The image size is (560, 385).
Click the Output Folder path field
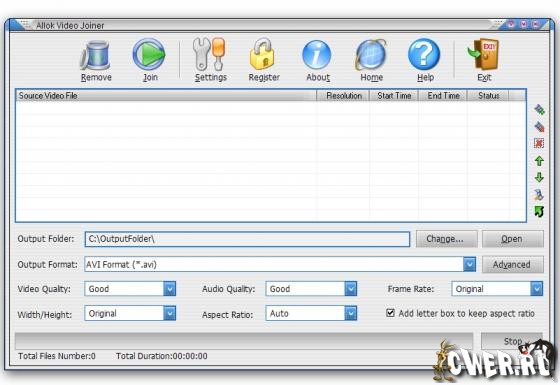[x=247, y=239]
